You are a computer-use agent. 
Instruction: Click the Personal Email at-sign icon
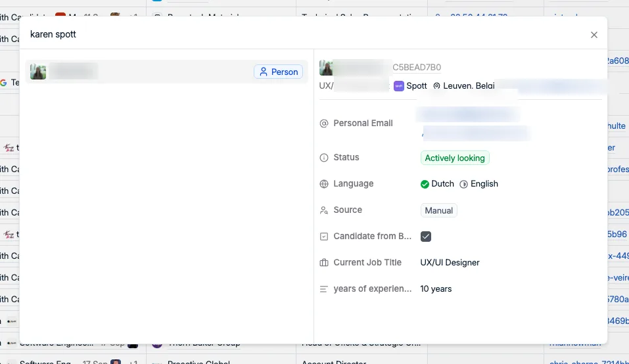click(x=324, y=124)
